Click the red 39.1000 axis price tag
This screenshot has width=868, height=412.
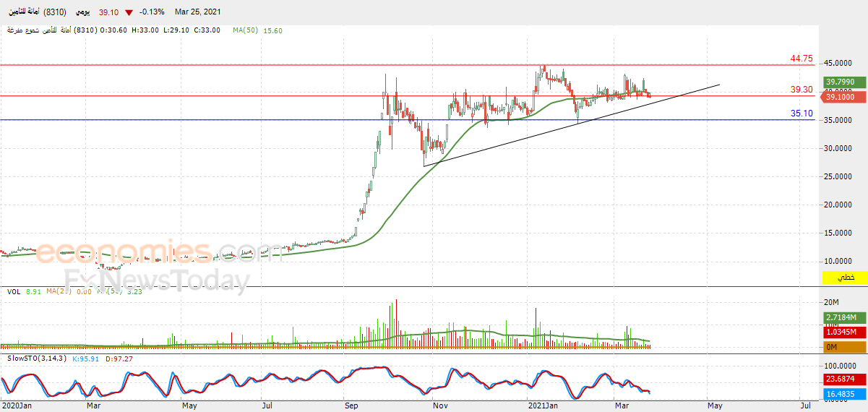click(845, 97)
